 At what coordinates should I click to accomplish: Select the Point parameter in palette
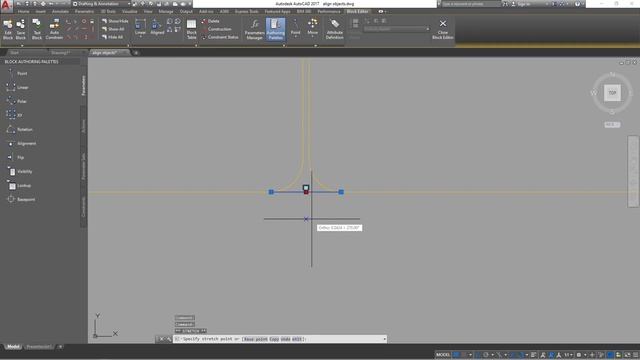[x=17, y=73]
